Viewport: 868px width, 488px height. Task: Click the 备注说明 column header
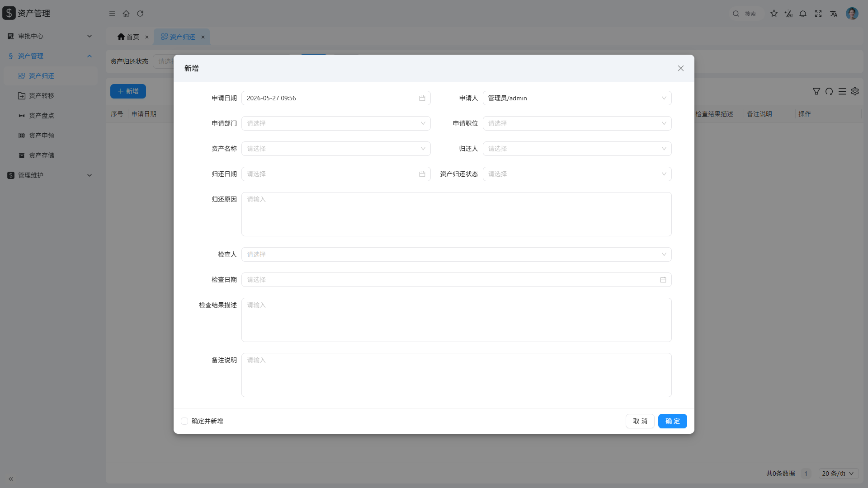[x=759, y=114]
